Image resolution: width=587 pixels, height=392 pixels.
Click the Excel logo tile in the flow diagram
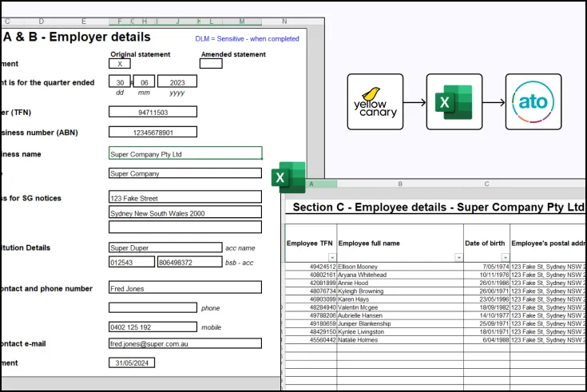click(454, 102)
